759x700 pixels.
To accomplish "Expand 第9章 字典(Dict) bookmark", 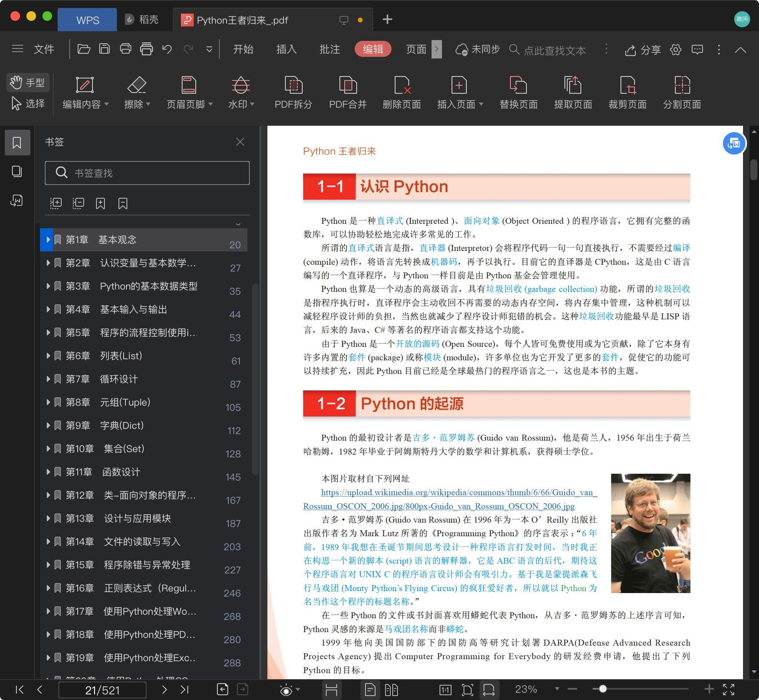I will pyautogui.click(x=48, y=425).
